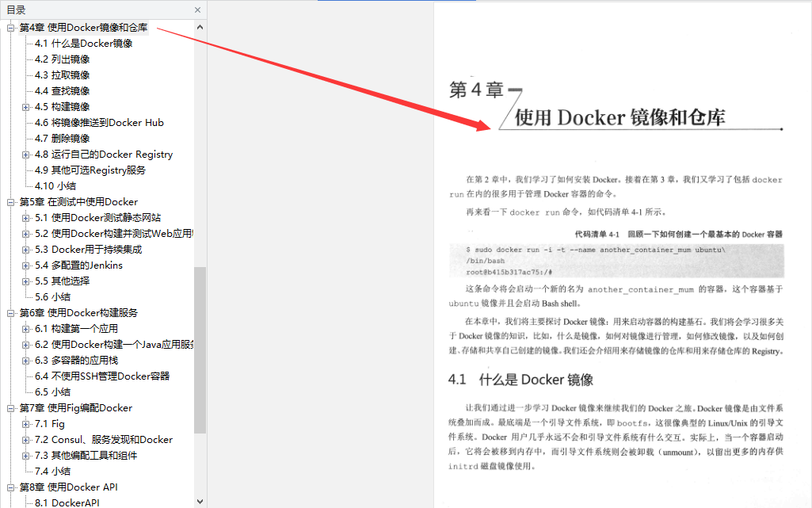Select the 5.6 小结 bookmark
This screenshot has height=508, width=812.
pyautogui.click(x=53, y=297)
